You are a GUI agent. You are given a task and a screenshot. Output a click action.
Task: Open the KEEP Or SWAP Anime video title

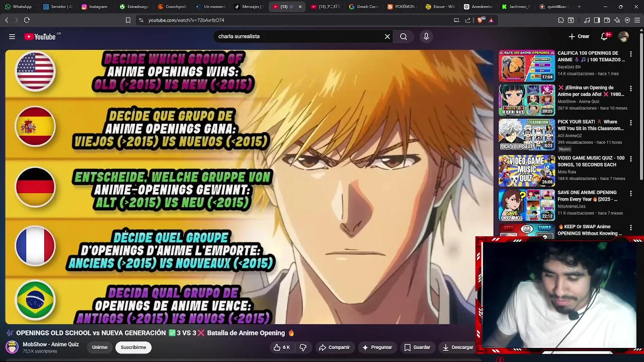(590, 230)
